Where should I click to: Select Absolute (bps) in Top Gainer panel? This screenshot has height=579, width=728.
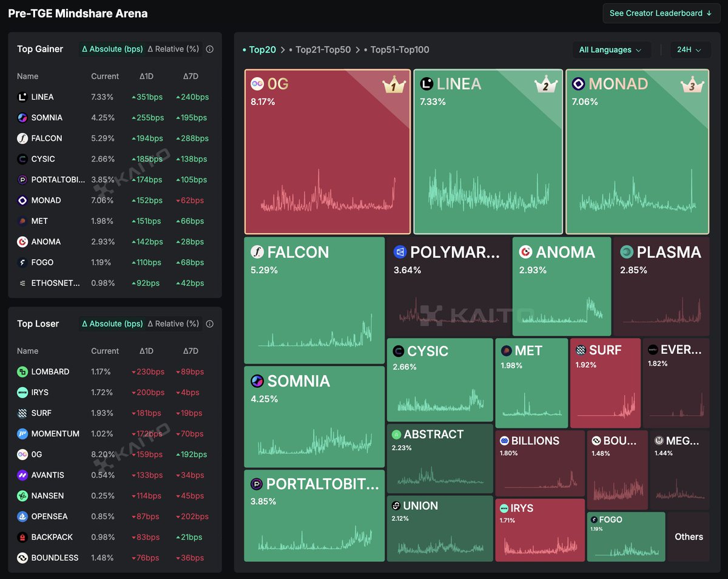tap(112, 49)
